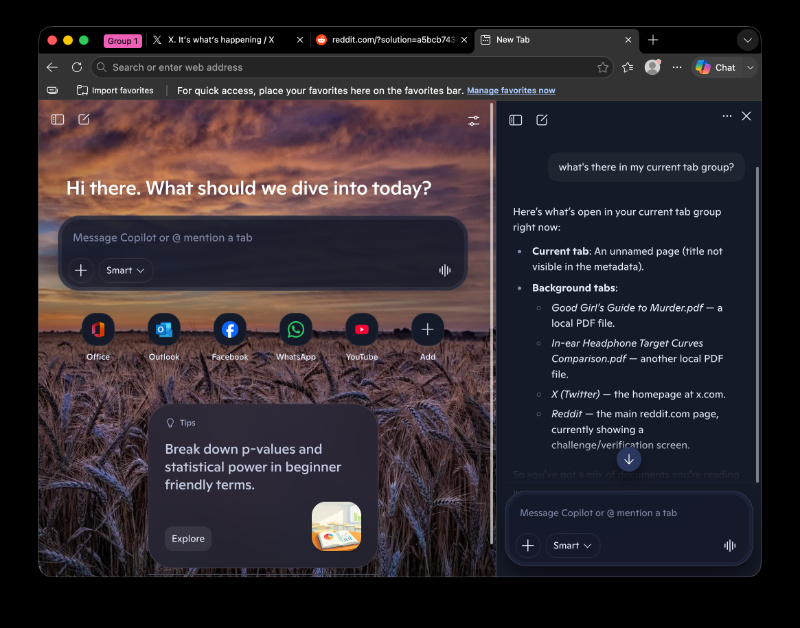The image size is (800, 628).
Task: Click "In-ear Headphone Target Curves" text
Action: (627, 343)
